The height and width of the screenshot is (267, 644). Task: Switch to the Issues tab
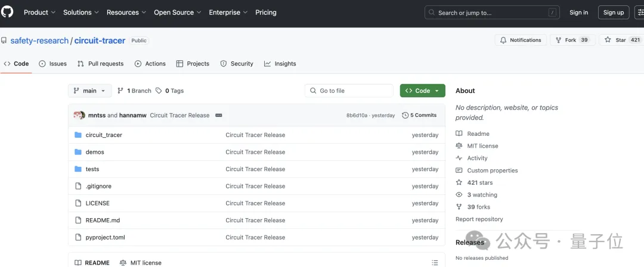tap(52, 64)
